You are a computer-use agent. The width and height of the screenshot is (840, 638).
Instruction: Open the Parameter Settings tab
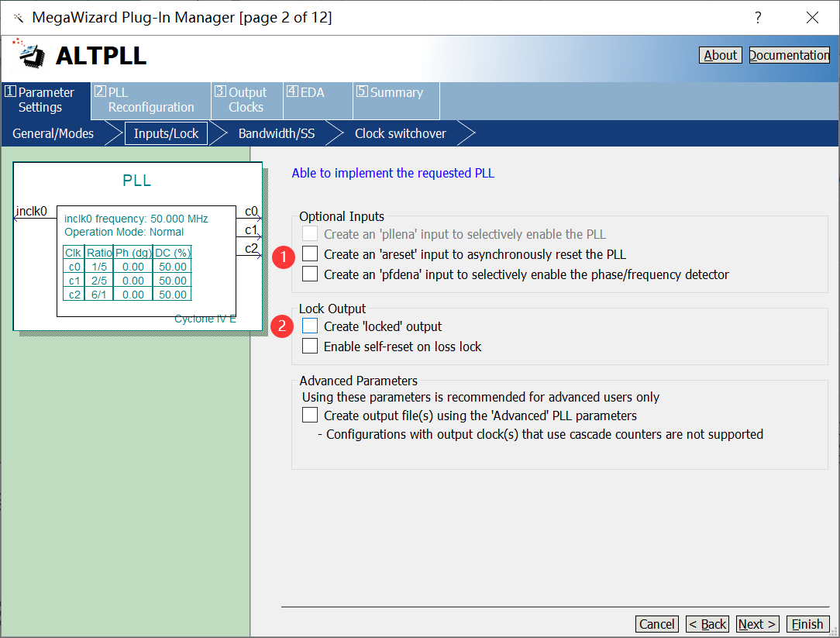click(x=46, y=100)
